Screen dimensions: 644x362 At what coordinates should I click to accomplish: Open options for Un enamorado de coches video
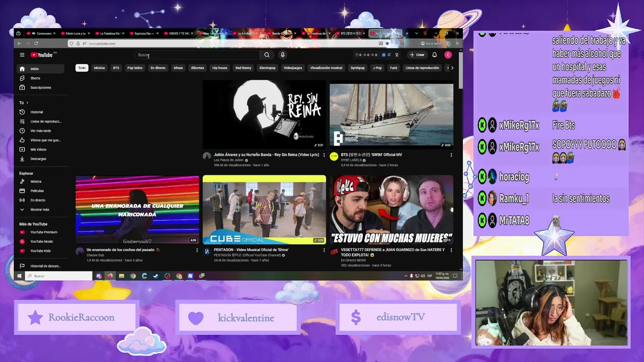coord(197,250)
